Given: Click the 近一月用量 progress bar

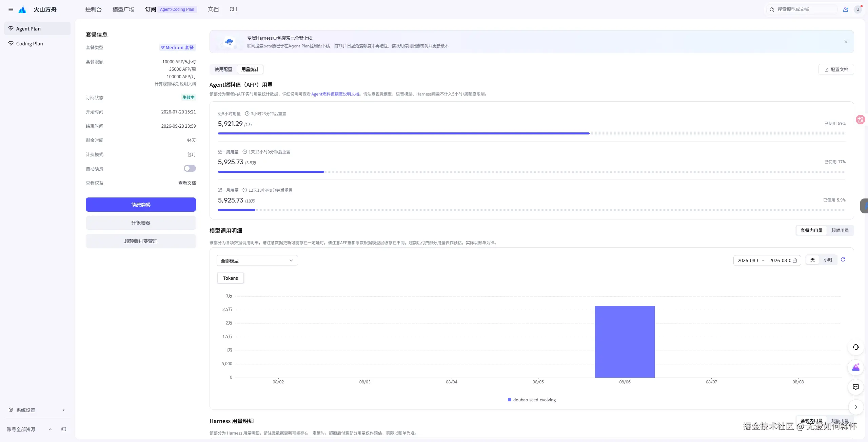Looking at the screenshot, I should coord(532,210).
